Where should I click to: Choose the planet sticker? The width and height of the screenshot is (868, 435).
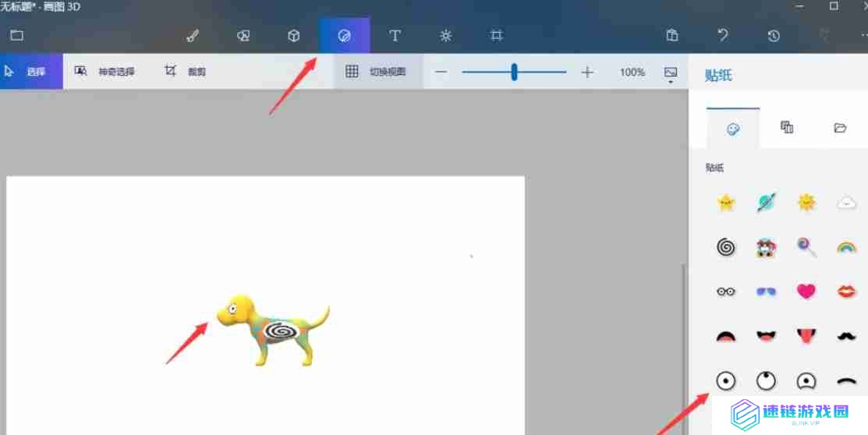pyautogui.click(x=766, y=203)
